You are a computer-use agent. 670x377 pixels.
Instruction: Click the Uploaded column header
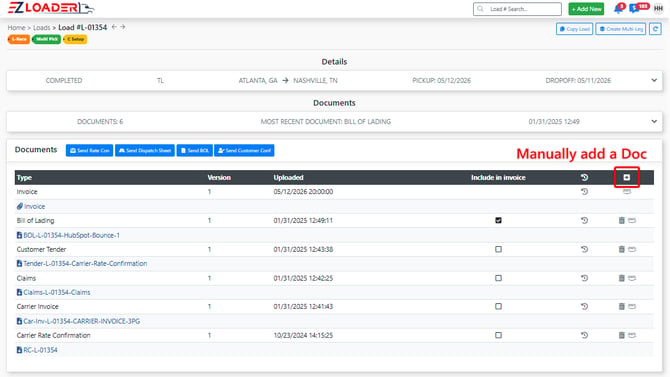click(x=288, y=177)
